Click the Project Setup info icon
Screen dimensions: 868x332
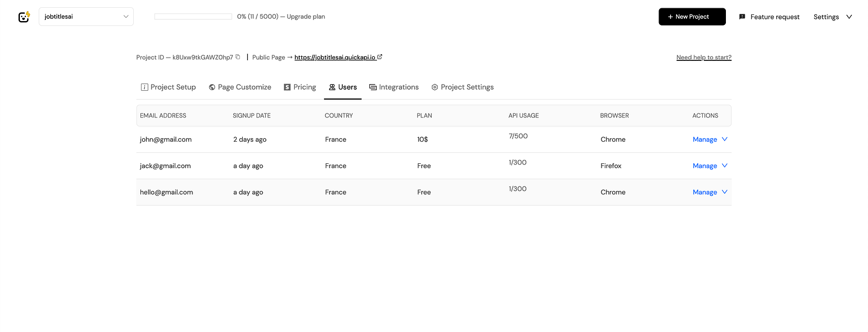(144, 87)
